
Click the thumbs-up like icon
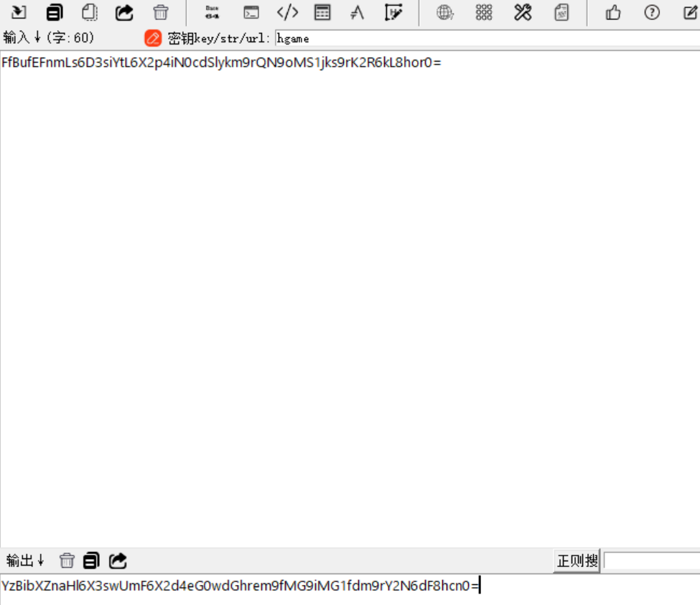[613, 12]
